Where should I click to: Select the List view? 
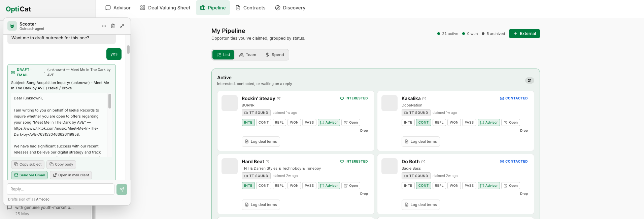tap(223, 55)
